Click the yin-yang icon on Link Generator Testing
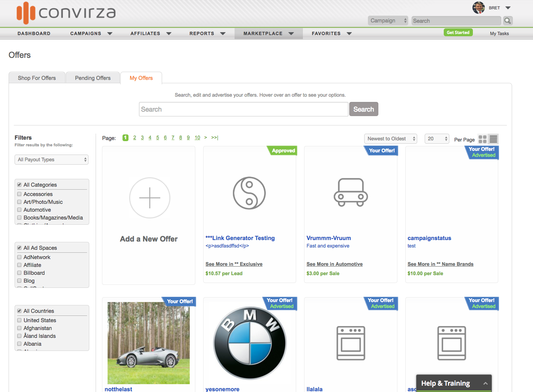 click(x=250, y=193)
